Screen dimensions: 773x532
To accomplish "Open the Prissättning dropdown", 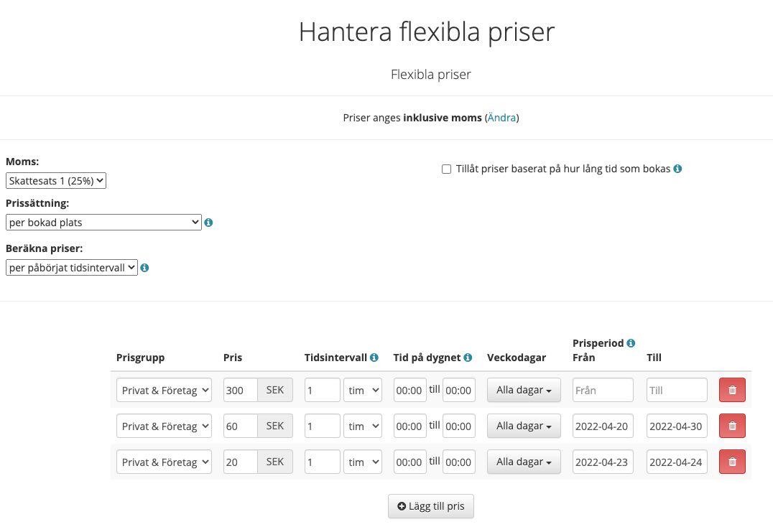I will 103,222.
